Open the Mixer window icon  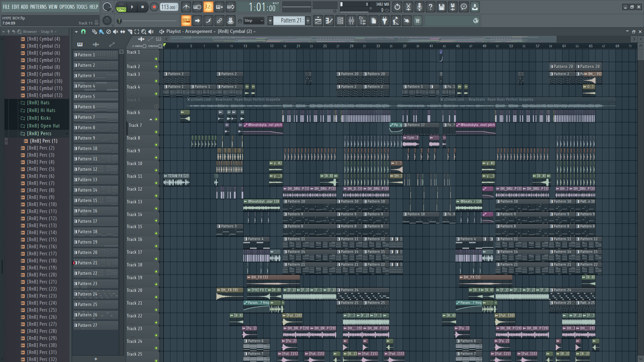coord(351,21)
